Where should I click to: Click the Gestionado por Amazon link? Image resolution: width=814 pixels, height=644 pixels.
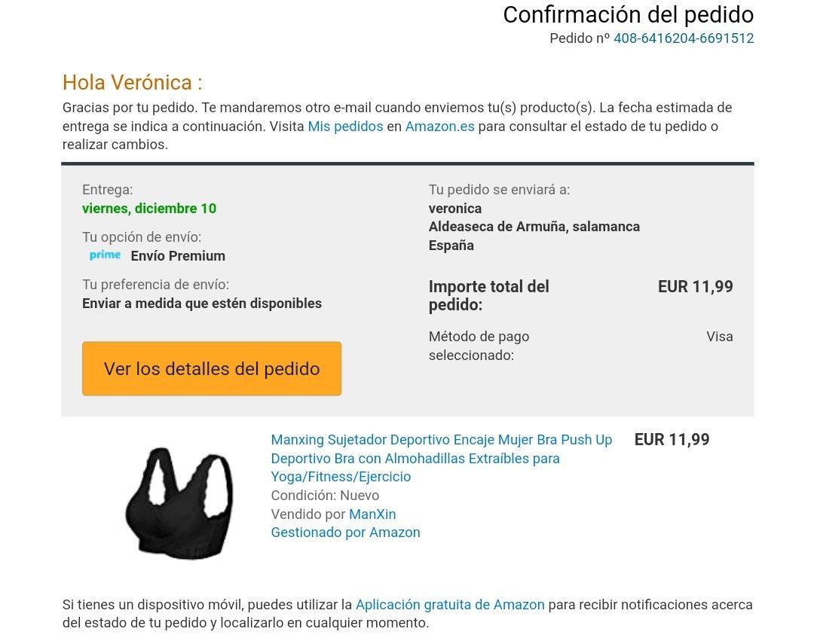click(345, 533)
